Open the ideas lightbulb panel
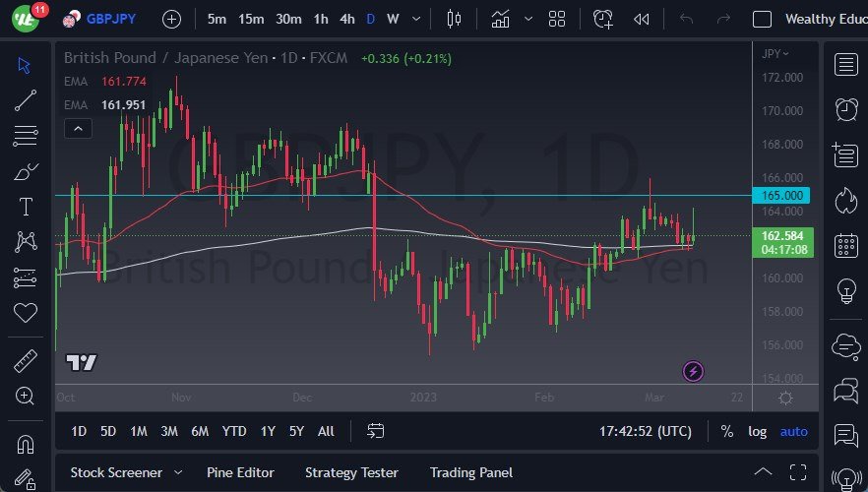This screenshot has height=492, width=868. click(x=844, y=290)
